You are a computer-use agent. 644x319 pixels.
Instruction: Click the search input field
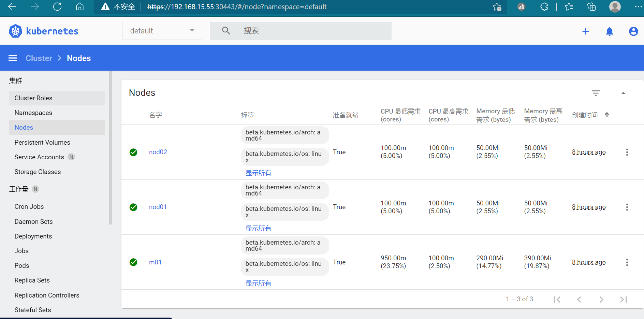coord(301,31)
